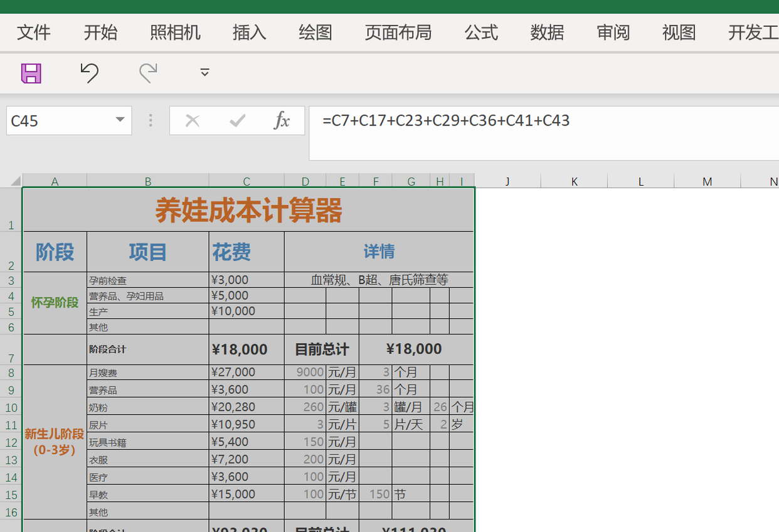Click the 早教 cell
The width and height of the screenshot is (779, 532).
[x=148, y=494]
